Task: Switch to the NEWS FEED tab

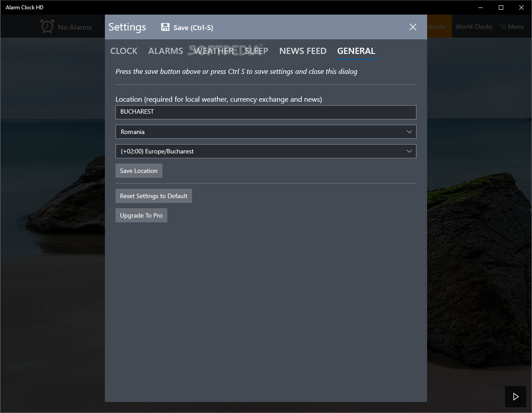Action: (x=303, y=51)
